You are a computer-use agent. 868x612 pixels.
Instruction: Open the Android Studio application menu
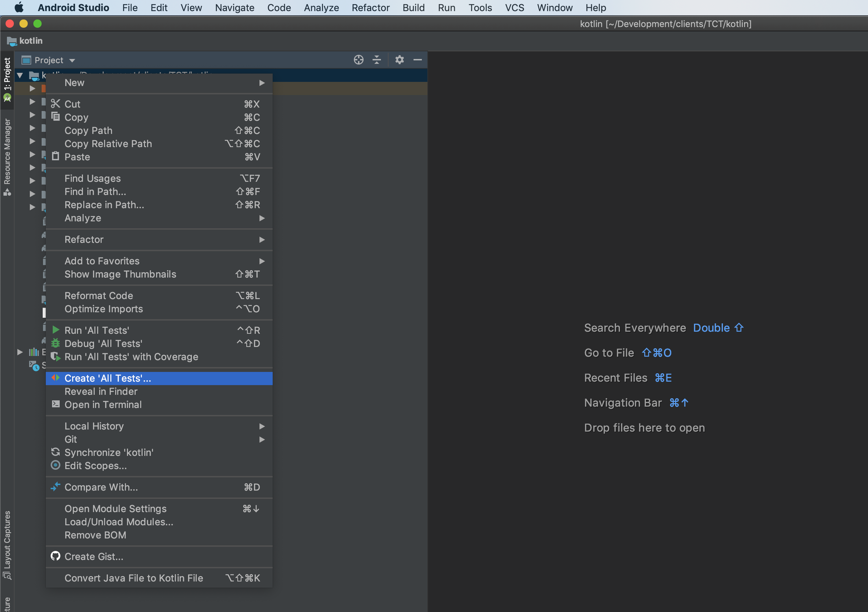pyautogui.click(x=73, y=8)
